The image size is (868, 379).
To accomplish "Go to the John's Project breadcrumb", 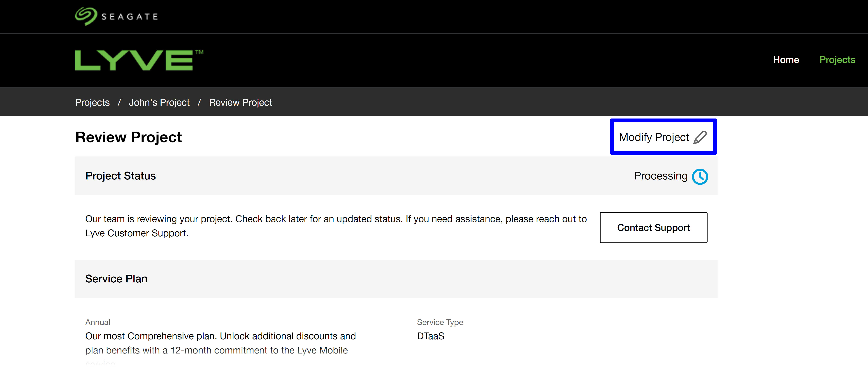I will pos(159,102).
